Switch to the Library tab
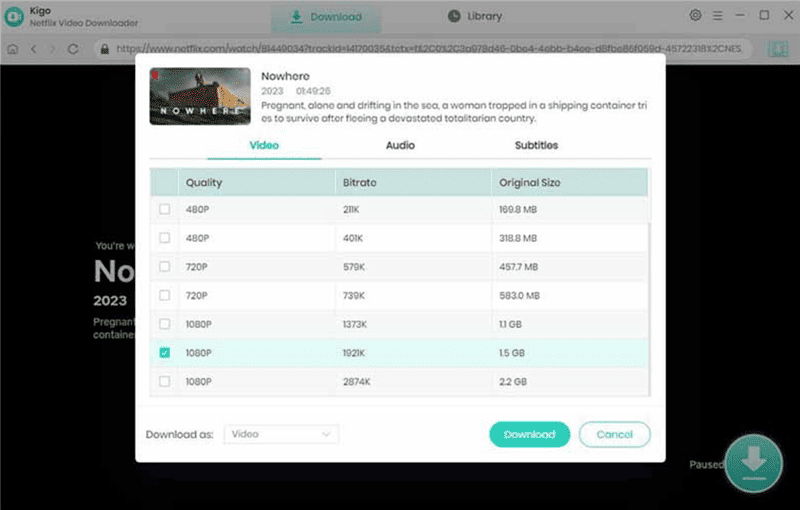 (474, 16)
